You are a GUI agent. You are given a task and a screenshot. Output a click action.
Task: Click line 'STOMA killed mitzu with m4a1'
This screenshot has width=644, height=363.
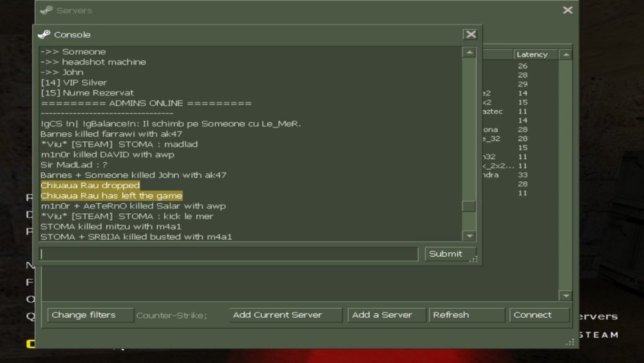(111, 226)
